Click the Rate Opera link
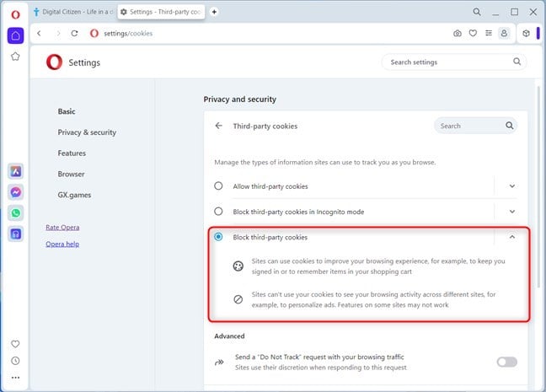This screenshot has width=546, height=392. tap(62, 228)
